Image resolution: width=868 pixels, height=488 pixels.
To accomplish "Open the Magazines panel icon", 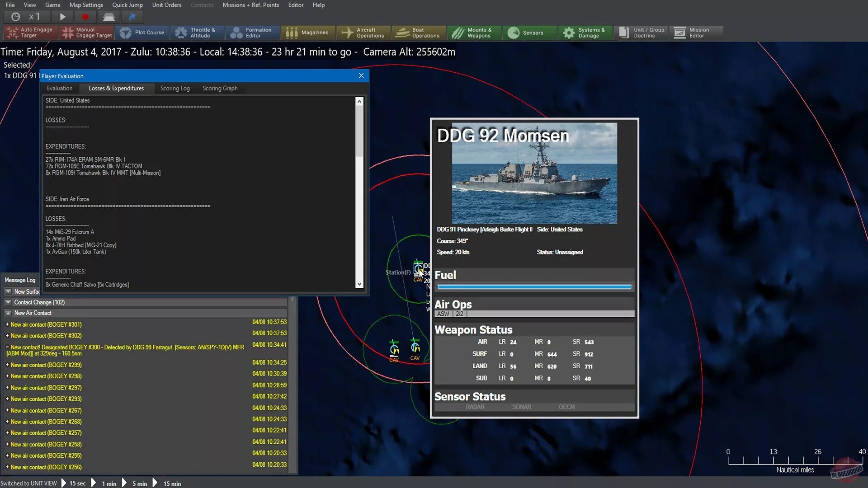I will (308, 32).
